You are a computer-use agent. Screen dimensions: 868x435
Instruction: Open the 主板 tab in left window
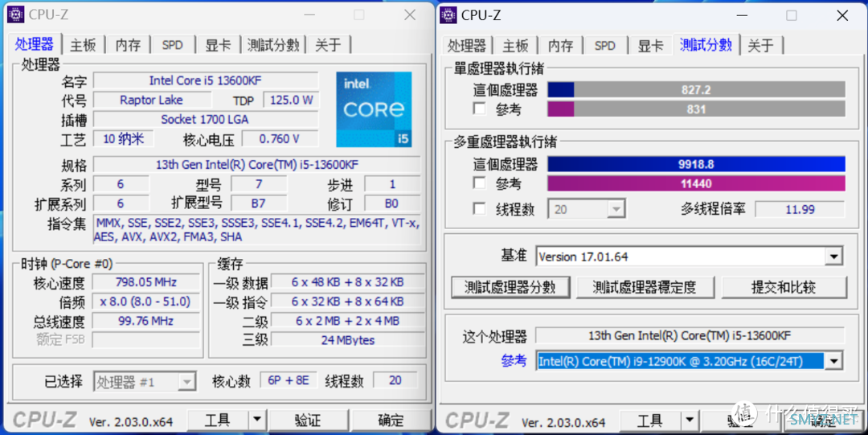[83, 45]
